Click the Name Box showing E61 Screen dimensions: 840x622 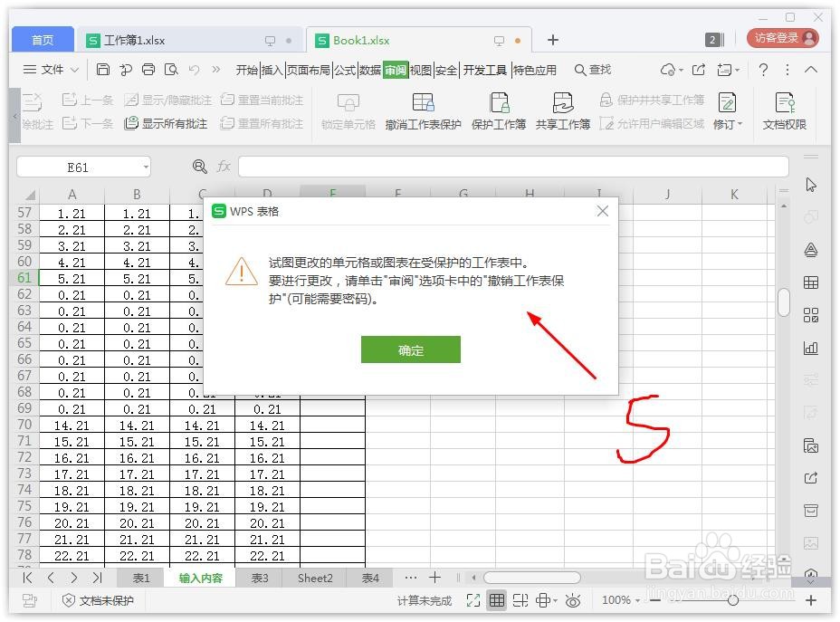pyautogui.click(x=77, y=167)
